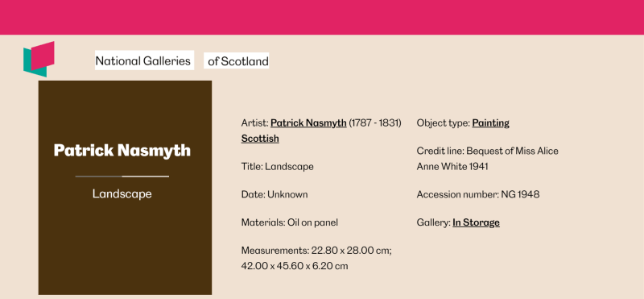Image resolution: width=644 pixels, height=299 pixels.
Task: Click the Landscape caption under the divider
Action: pyautogui.click(x=122, y=193)
